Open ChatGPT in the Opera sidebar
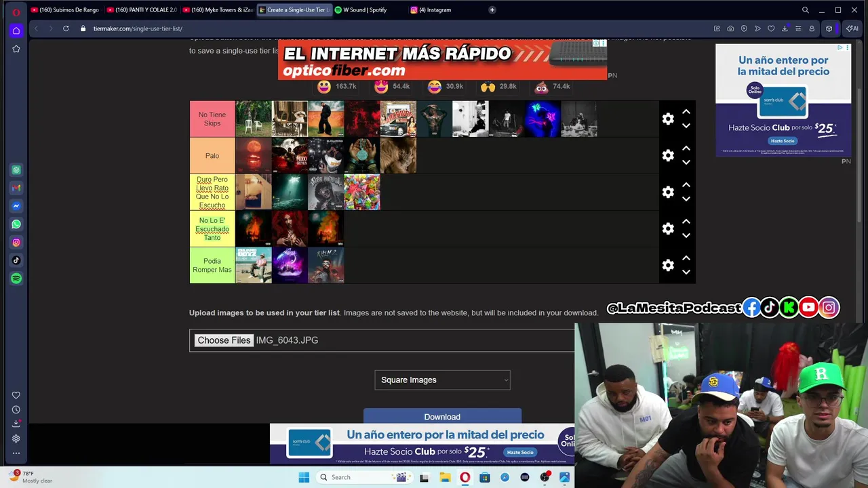Viewport: 868px width, 488px height. point(16,170)
